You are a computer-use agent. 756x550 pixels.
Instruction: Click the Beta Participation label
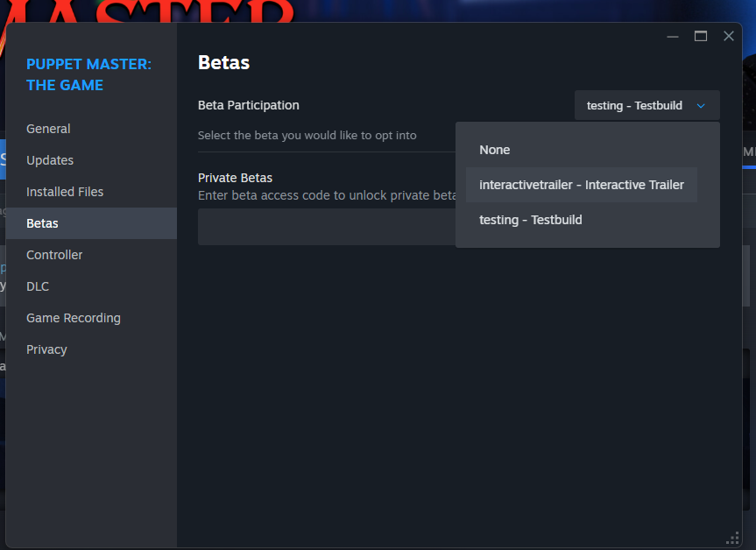pyautogui.click(x=248, y=105)
